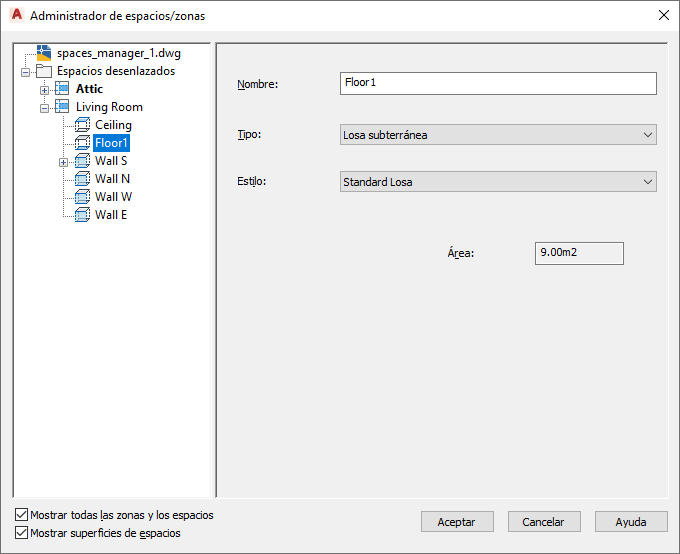The image size is (680, 554).
Task: Toggle Mostrar superficies de espacios checkbox
Action: click(21, 533)
